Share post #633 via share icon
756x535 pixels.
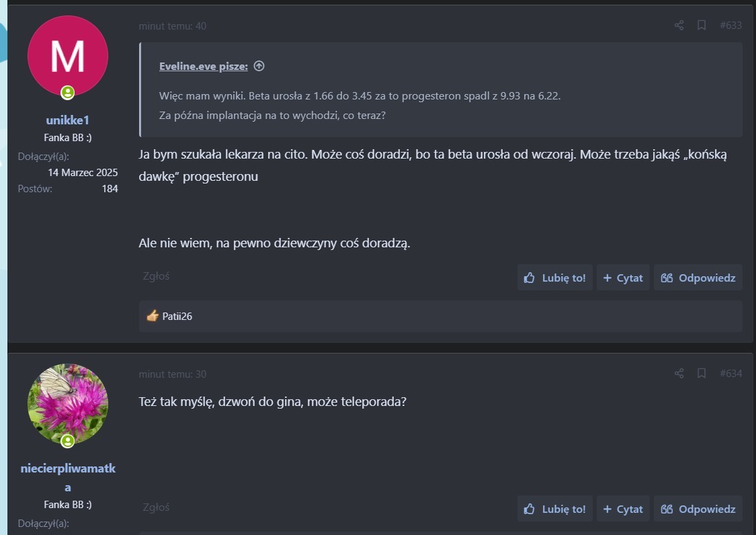click(679, 26)
